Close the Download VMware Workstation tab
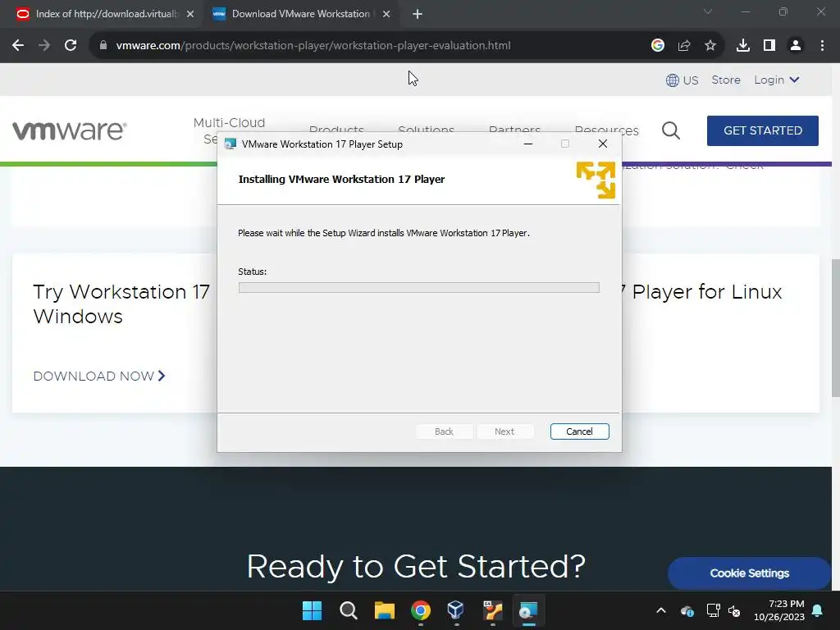 click(386, 14)
